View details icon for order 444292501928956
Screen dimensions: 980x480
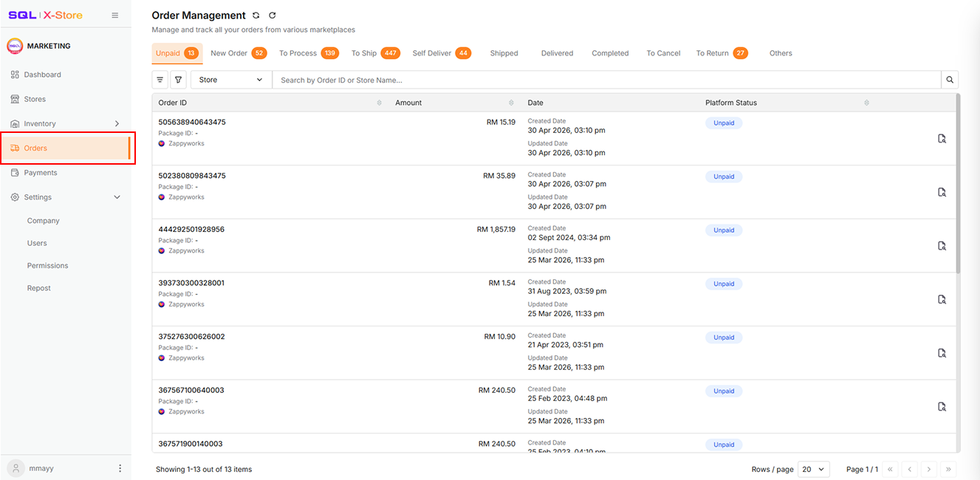coord(942,246)
